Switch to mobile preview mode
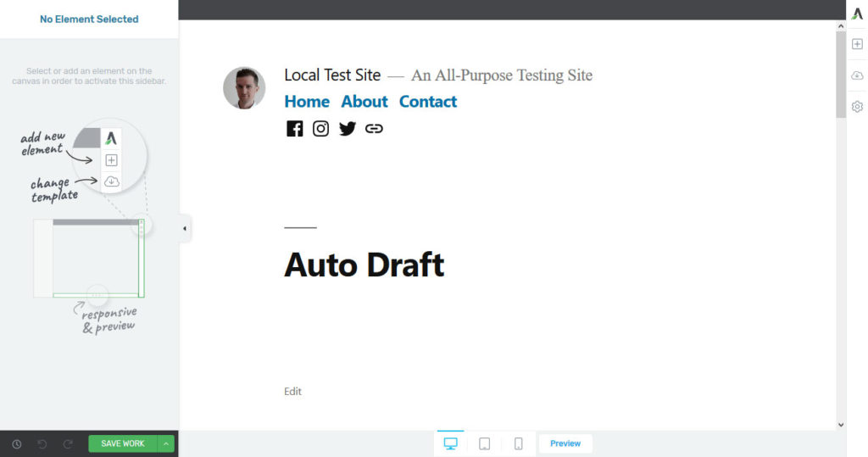 (x=518, y=443)
